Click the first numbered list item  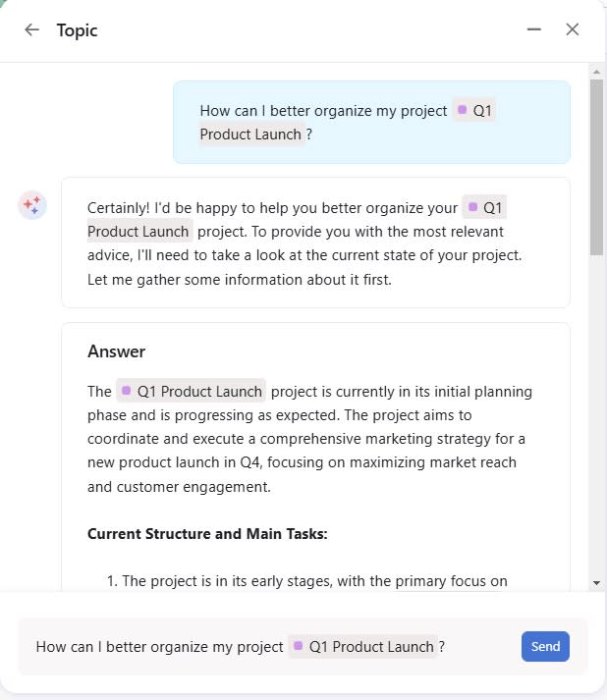point(312,580)
